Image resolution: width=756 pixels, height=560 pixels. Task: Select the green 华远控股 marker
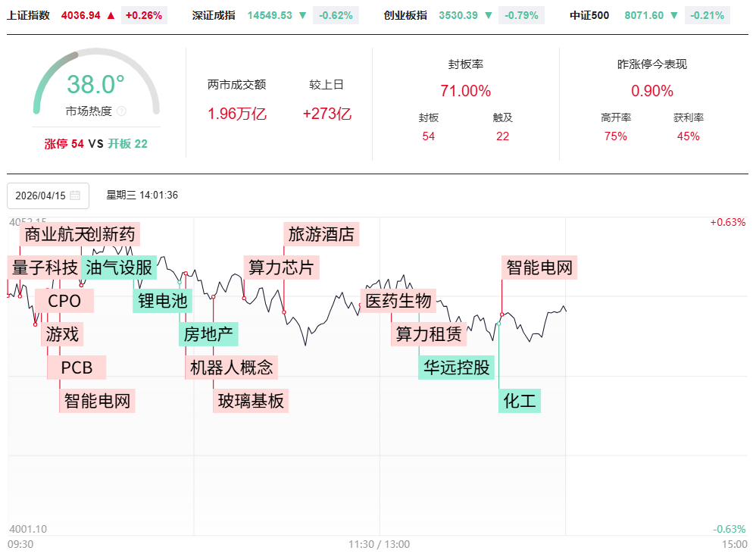tap(457, 368)
